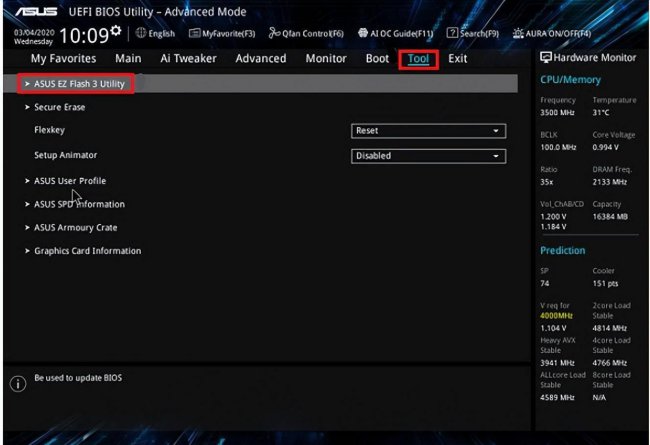Open ASUS User Profile submenu
650x445 pixels.
click(70, 181)
